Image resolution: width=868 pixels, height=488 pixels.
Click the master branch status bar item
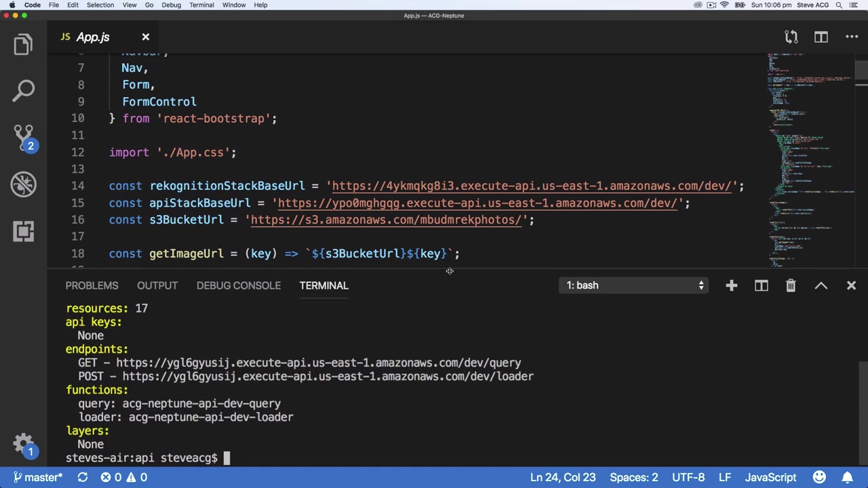pos(38,477)
